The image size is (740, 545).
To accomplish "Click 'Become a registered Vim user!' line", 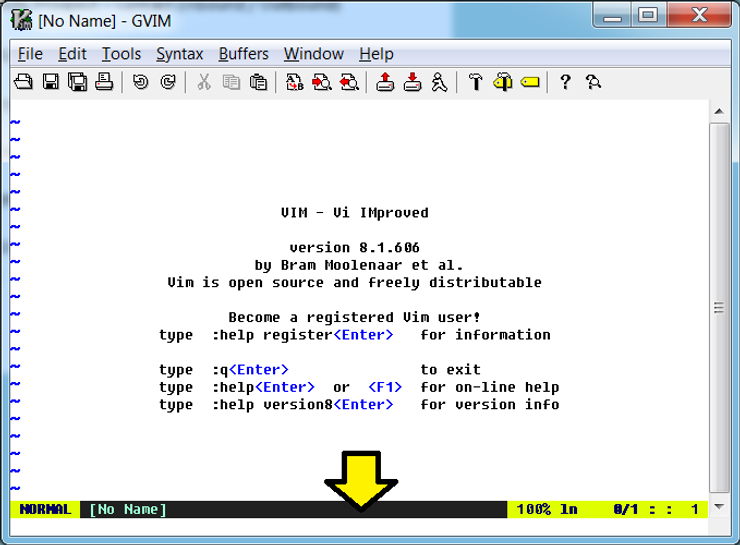I will coord(354,317).
